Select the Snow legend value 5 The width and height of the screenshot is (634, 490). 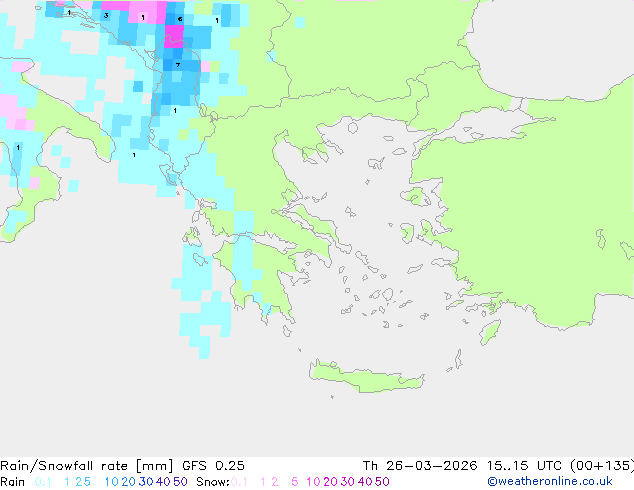295,482
